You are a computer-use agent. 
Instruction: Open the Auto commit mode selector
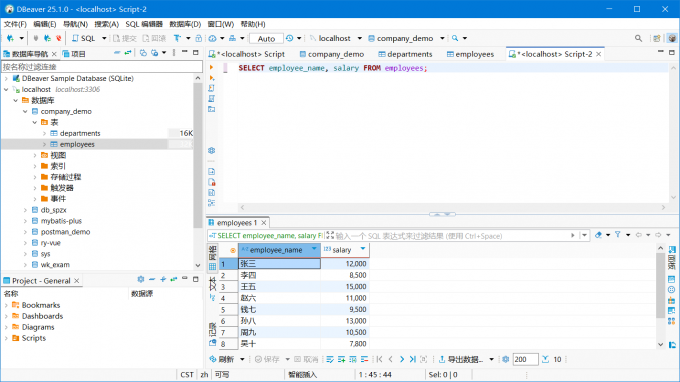pos(266,38)
